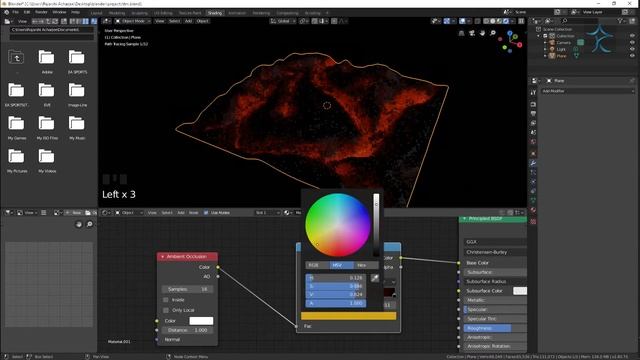Hide the Collection using its eye icon
The image size is (640, 360).
coord(632,36)
